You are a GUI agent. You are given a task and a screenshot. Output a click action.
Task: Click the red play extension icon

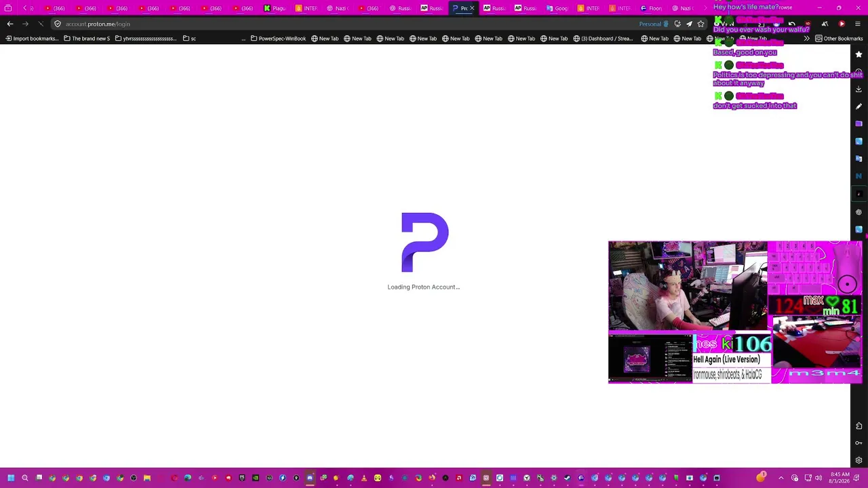(x=842, y=24)
